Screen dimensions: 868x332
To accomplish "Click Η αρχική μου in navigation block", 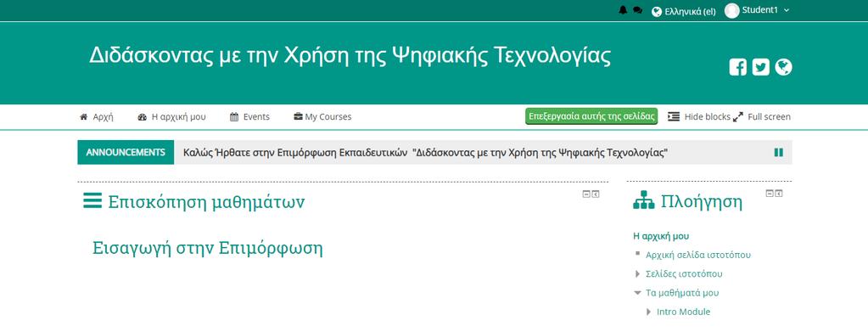I will [661, 236].
